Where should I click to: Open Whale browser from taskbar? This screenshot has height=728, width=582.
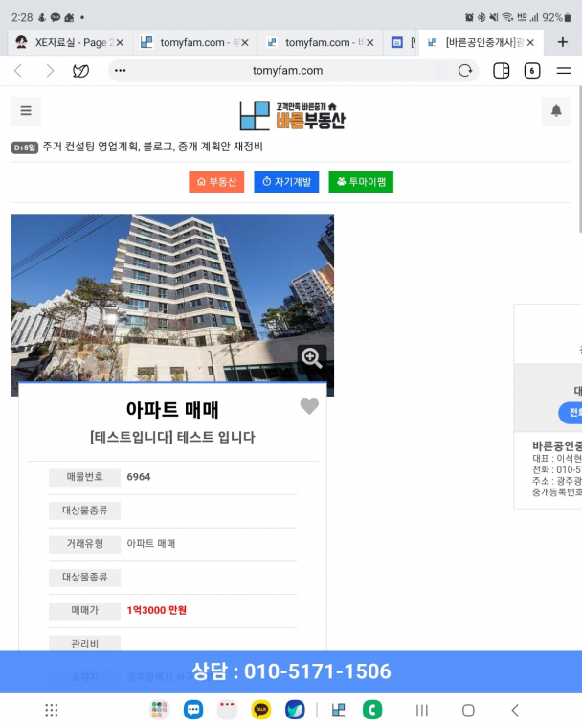[295, 710]
